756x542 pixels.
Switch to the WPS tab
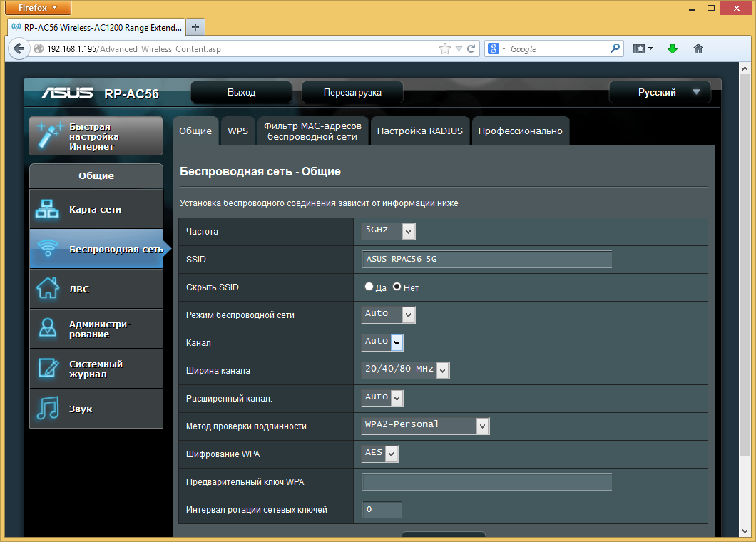tap(237, 131)
